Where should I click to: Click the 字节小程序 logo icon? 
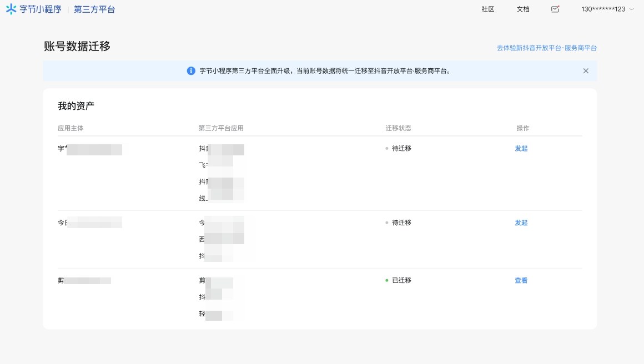(11, 9)
